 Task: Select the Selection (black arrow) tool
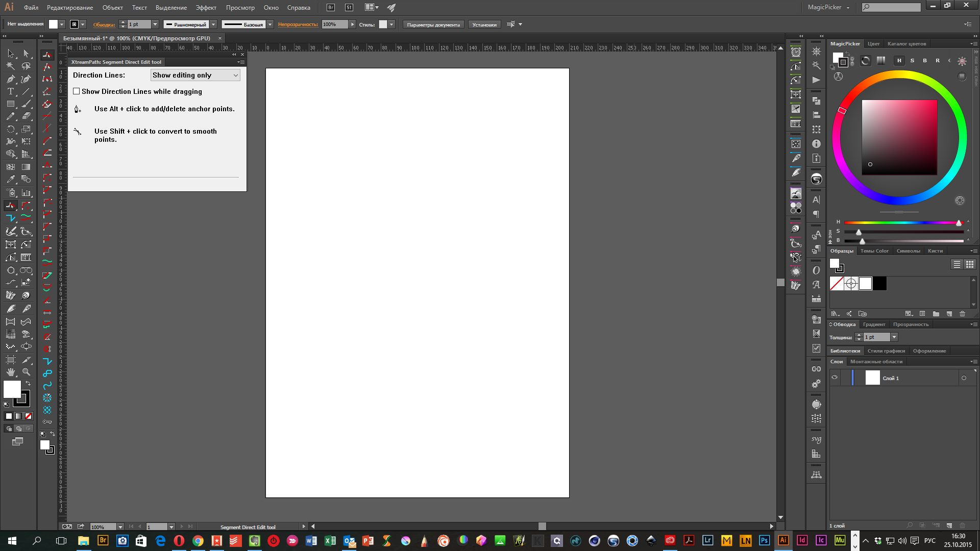11,54
